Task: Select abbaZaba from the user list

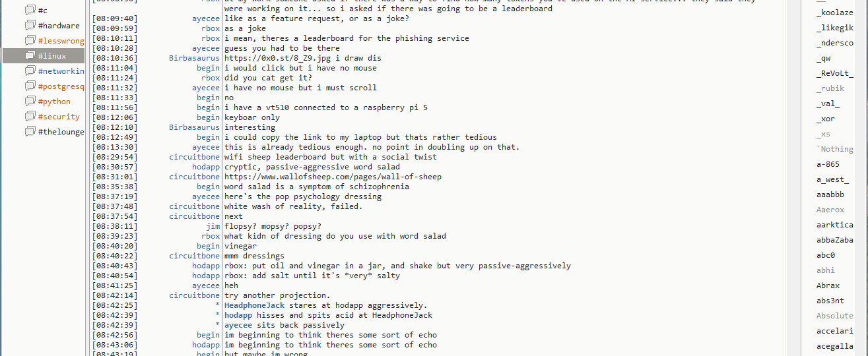Action: (x=834, y=240)
